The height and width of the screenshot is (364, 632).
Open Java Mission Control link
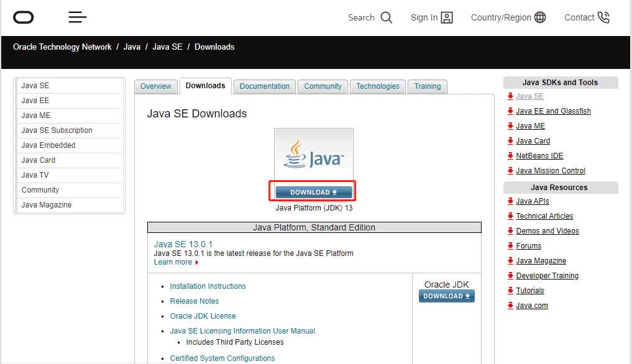coord(551,171)
